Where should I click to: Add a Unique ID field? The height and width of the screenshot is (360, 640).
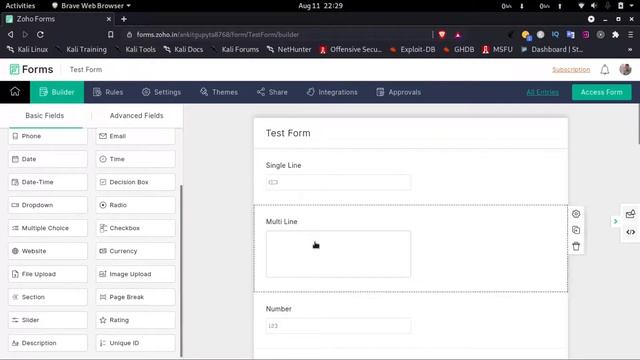(x=136, y=343)
